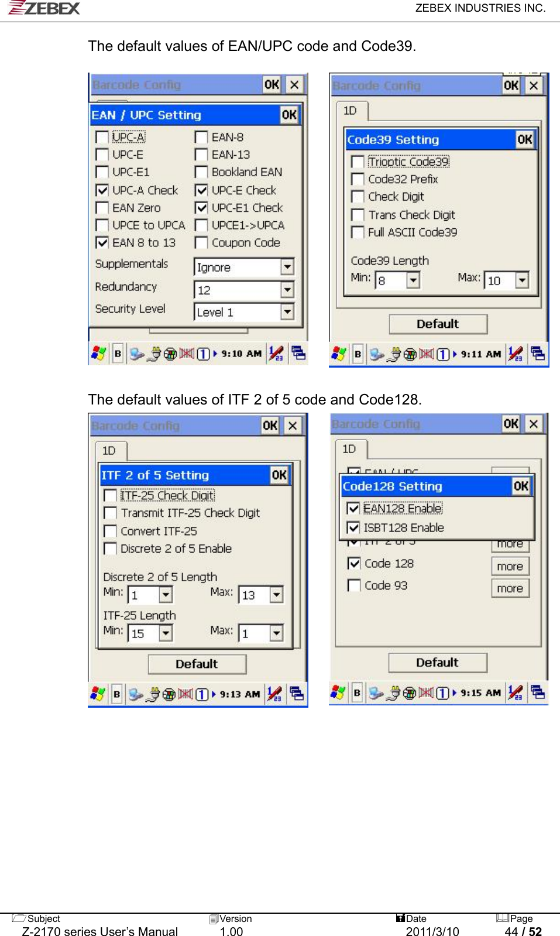This screenshot has height=936, width=560.
Task: Click the B icon in 9:10 AM taskbar
Action: tap(118, 354)
